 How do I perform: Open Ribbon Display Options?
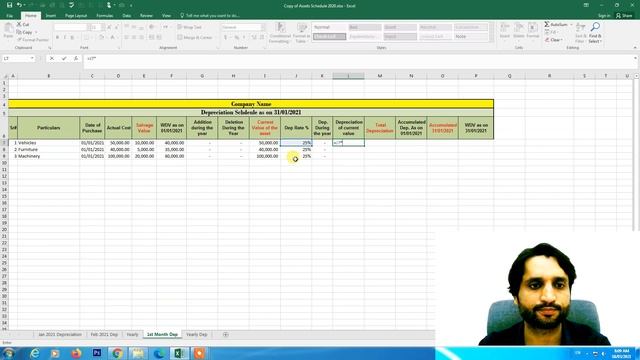point(586,5)
